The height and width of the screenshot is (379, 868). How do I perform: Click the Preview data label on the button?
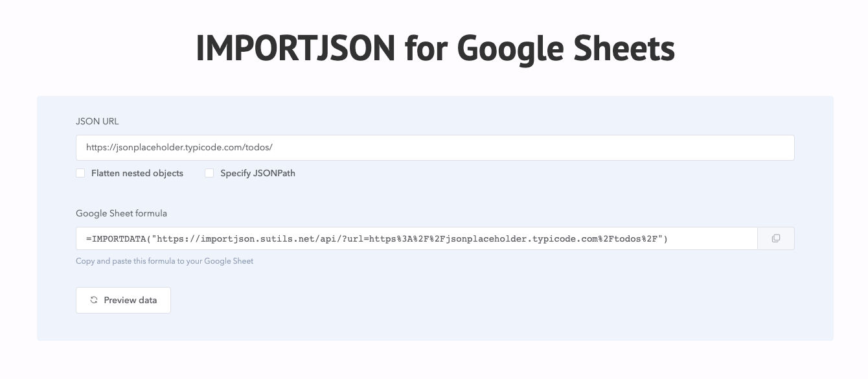tap(130, 300)
